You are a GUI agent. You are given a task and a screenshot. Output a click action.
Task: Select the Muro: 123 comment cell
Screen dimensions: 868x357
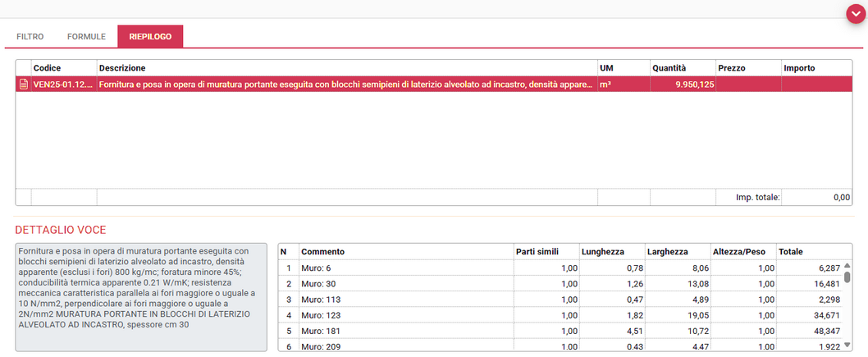pyautogui.click(x=405, y=315)
